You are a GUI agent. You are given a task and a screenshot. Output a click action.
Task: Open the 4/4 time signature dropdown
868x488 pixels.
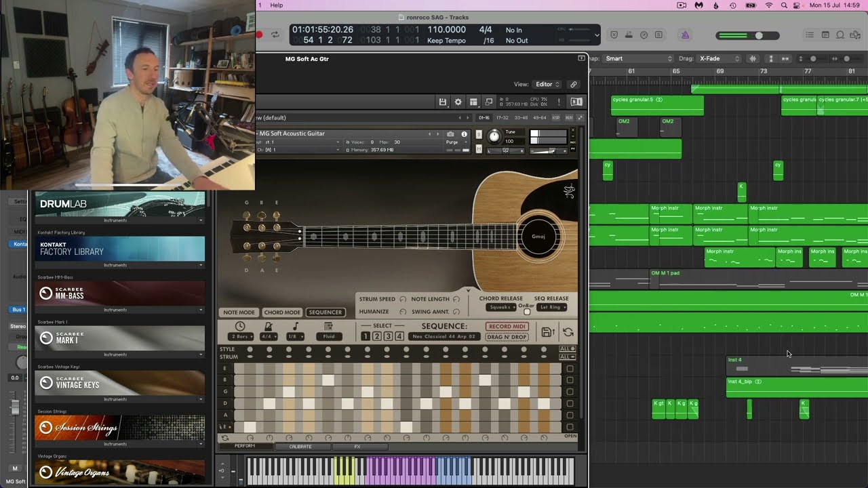click(269, 336)
